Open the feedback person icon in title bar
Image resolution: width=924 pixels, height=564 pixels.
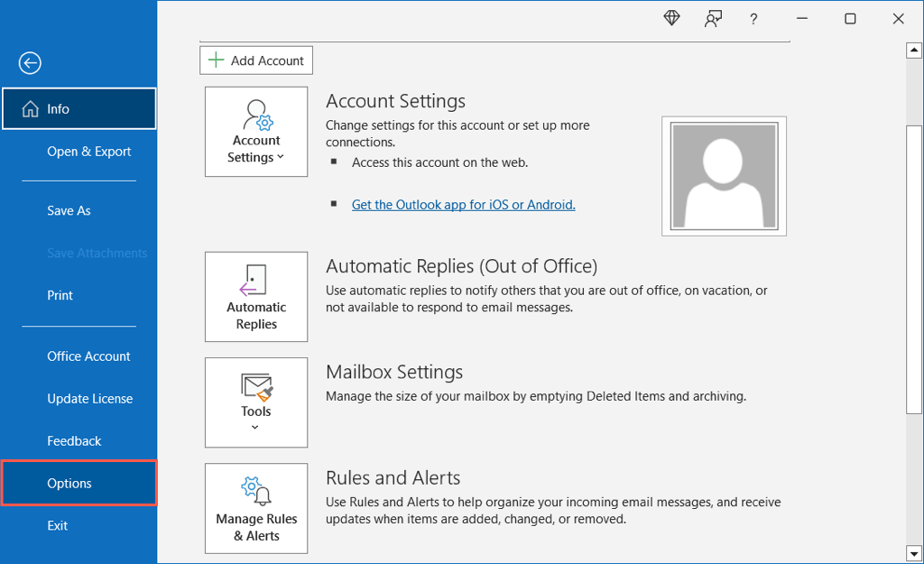click(713, 19)
